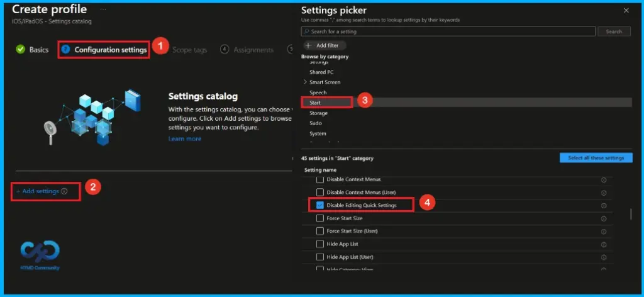
Task: Open the ellipsis menu beside Create profile
Action: pyautogui.click(x=103, y=9)
